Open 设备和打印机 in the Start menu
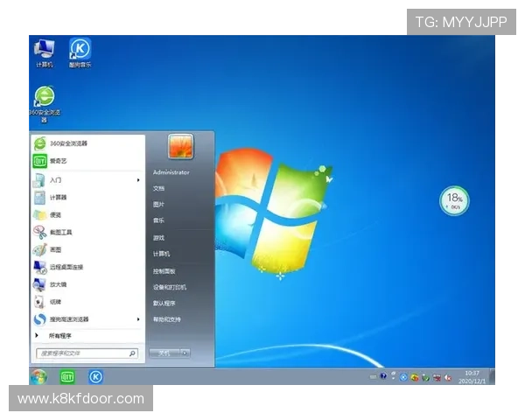525x420 pixels. pos(169,287)
